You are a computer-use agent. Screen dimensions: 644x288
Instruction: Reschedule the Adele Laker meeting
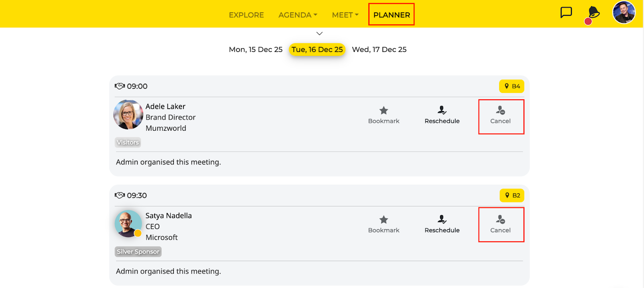pos(442,115)
